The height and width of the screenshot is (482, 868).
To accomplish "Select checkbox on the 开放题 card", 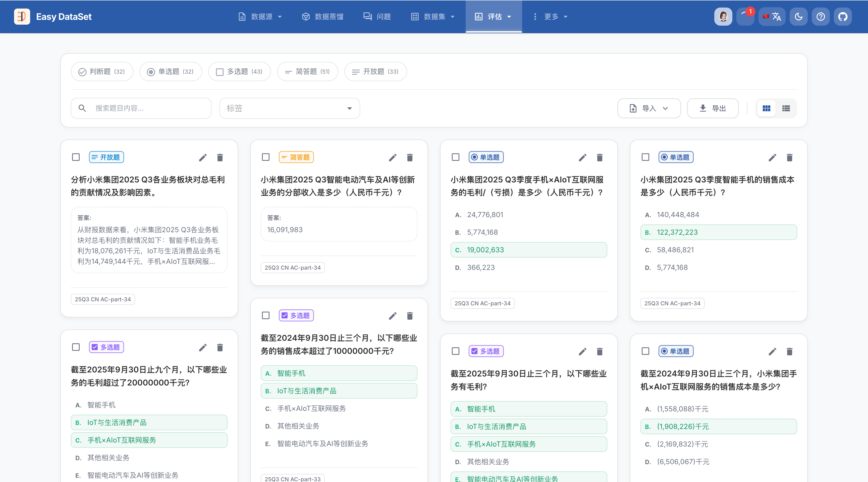I will [x=76, y=157].
